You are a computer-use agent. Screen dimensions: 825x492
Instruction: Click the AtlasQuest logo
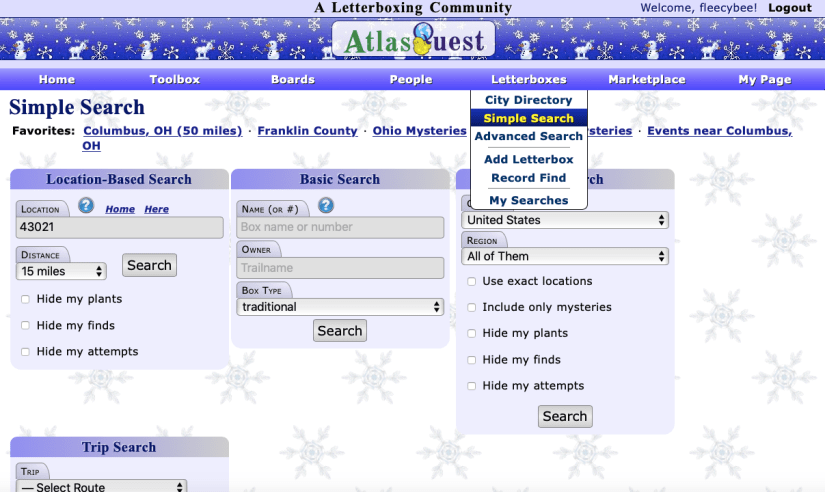tap(414, 39)
